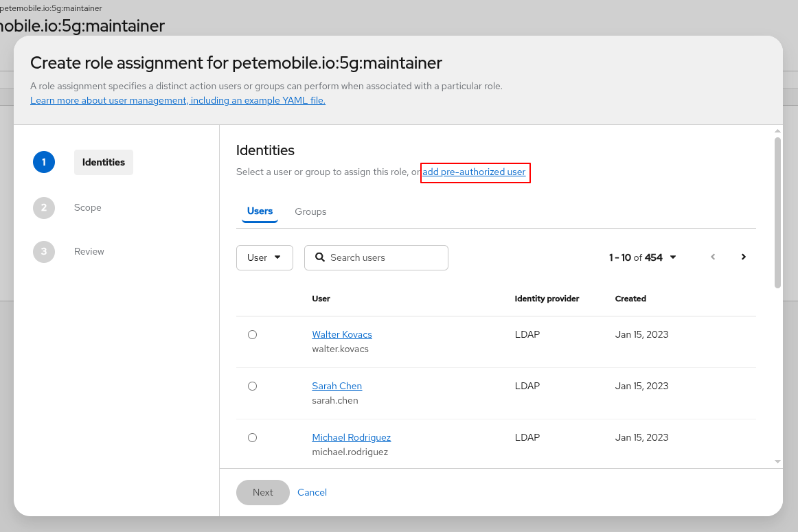Viewport: 798px width, 532px height.
Task: Select Michael Rodriguez radio button
Action: pos(252,438)
